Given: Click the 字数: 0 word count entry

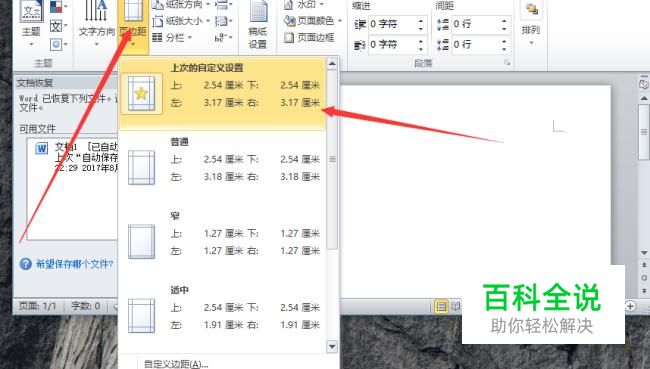Looking at the screenshot, I should tap(85, 306).
